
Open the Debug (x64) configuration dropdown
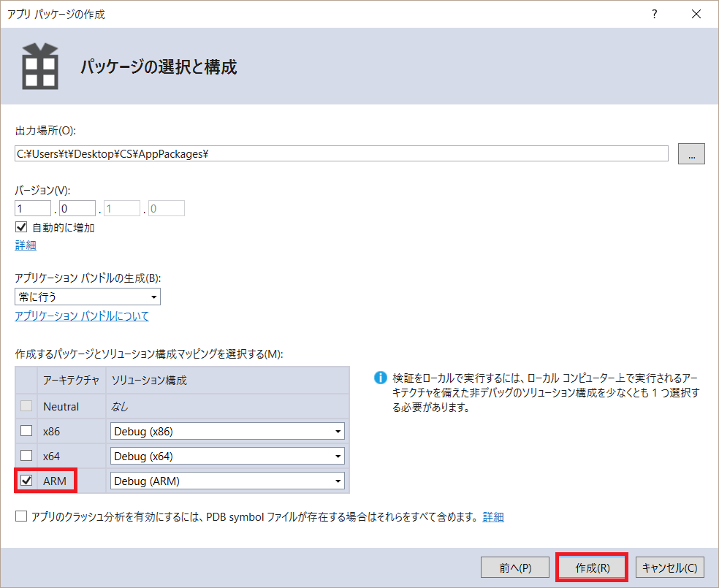(x=227, y=456)
